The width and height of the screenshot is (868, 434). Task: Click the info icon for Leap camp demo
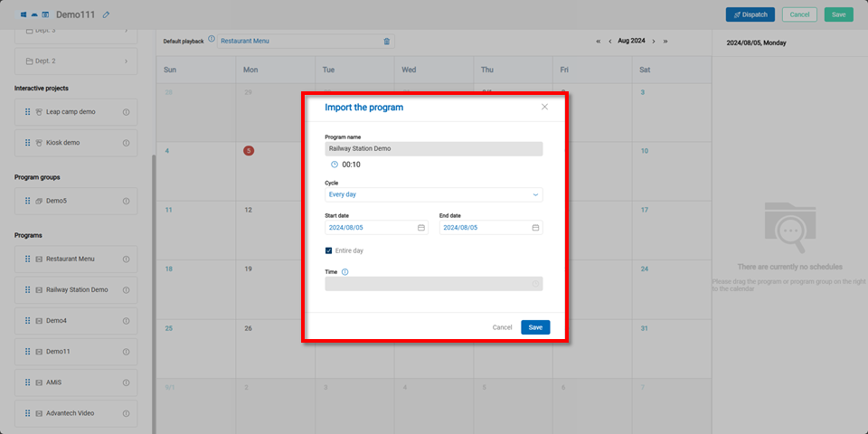click(x=126, y=112)
